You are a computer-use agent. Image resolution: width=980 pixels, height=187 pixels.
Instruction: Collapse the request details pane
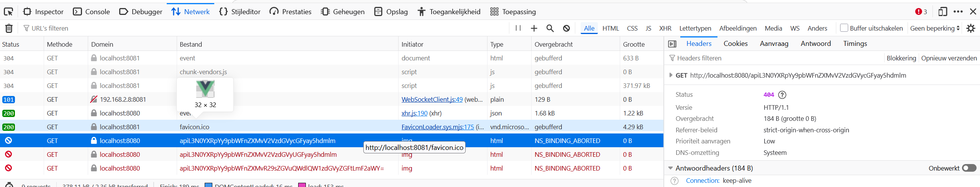[672, 44]
